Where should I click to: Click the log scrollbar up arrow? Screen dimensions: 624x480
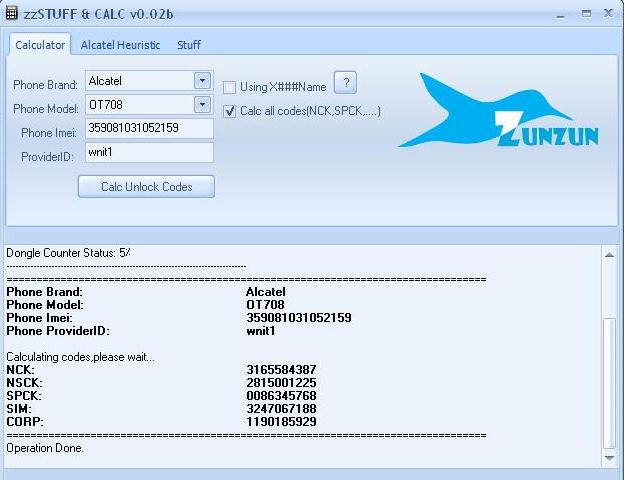(x=609, y=255)
